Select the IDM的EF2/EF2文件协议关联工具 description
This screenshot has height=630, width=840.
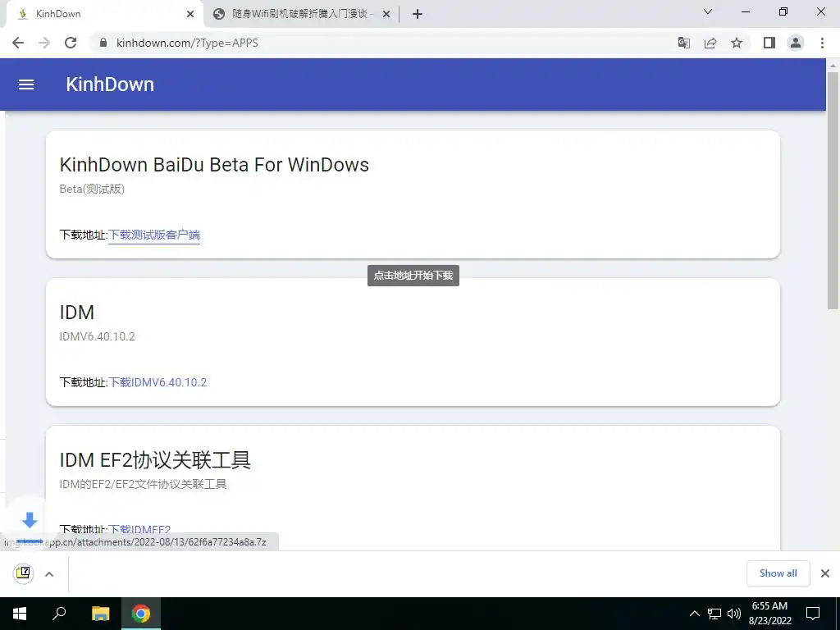[x=143, y=484]
